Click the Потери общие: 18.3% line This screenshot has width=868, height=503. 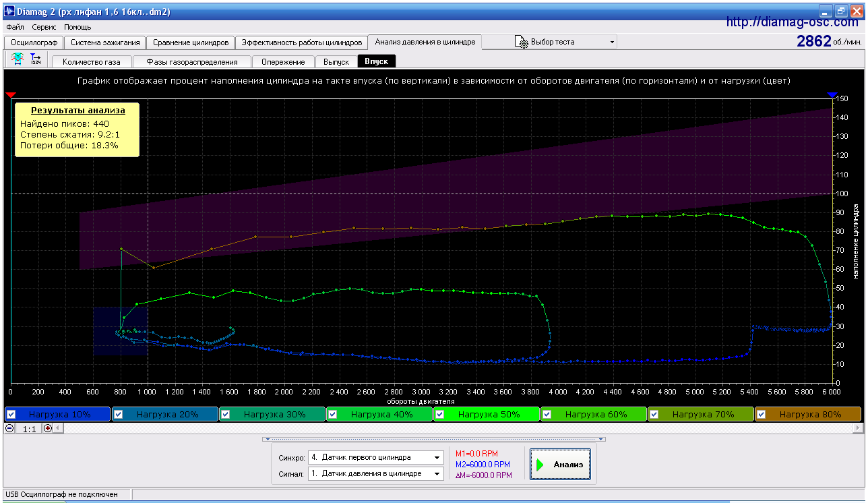(x=69, y=146)
